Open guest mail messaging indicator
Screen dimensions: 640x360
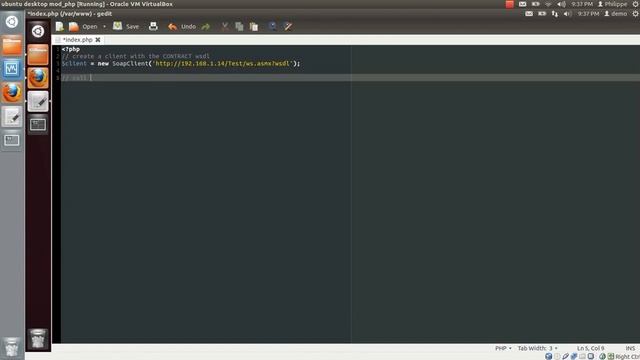point(529,14)
